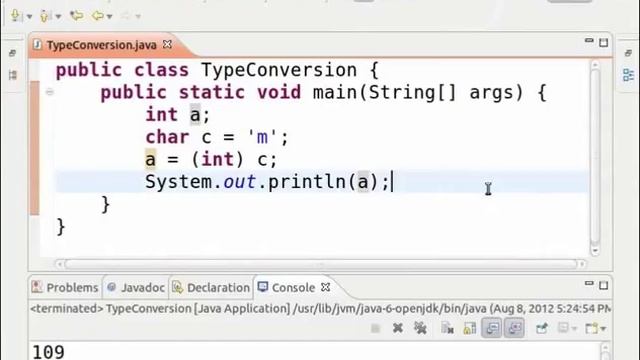The height and width of the screenshot is (360, 640).
Task: Click the class name TypeConversion in code
Action: coord(279,70)
